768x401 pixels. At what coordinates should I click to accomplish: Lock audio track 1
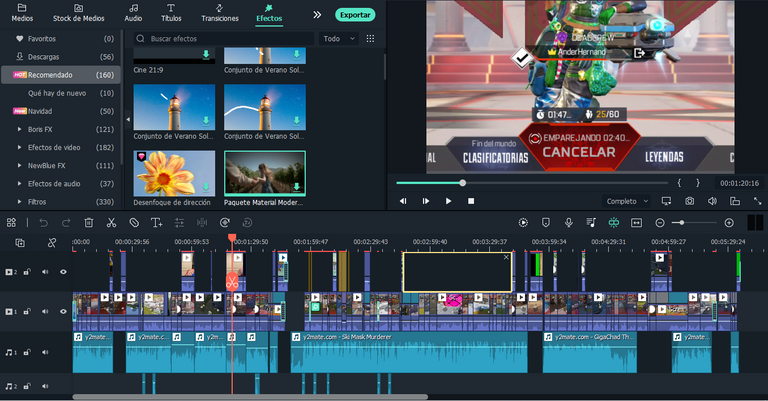[x=27, y=352]
